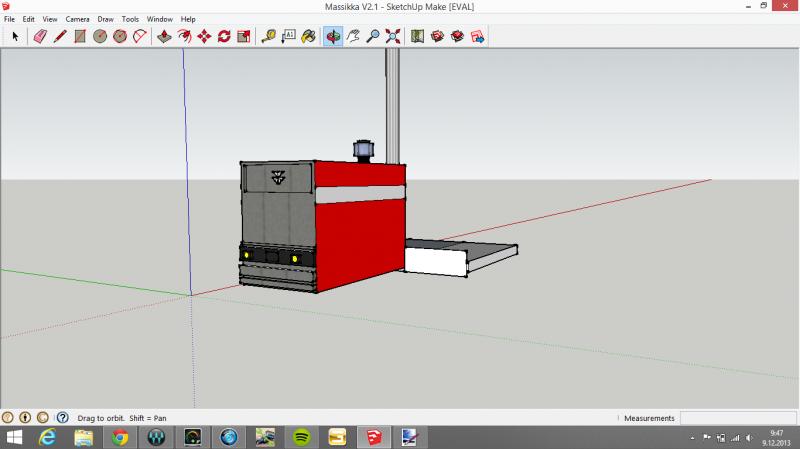Image resolution: width=800 pixels, height=449 pixels.
Task: Open the Add Location map tool
Action: (x=417, y=36)
